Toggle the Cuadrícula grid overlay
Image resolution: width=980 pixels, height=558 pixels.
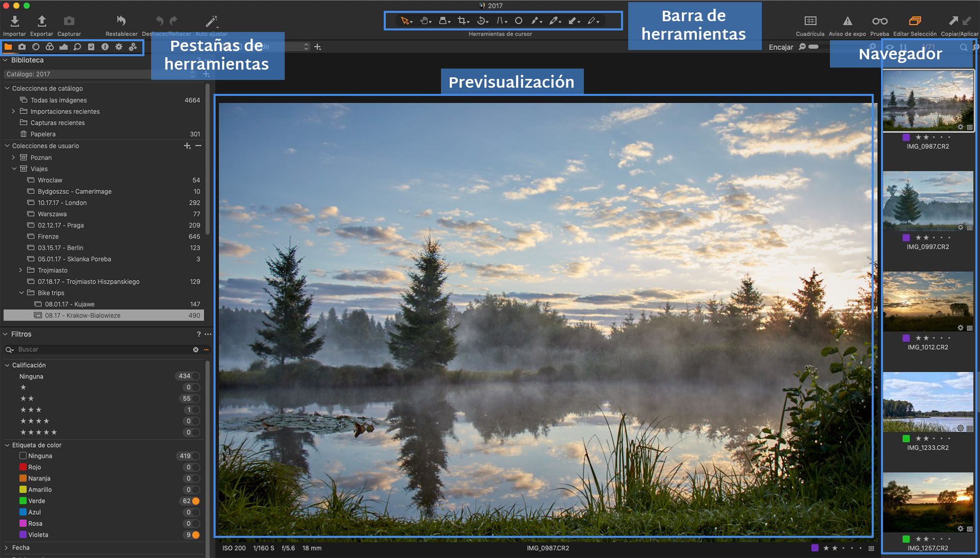pos(810,21)
